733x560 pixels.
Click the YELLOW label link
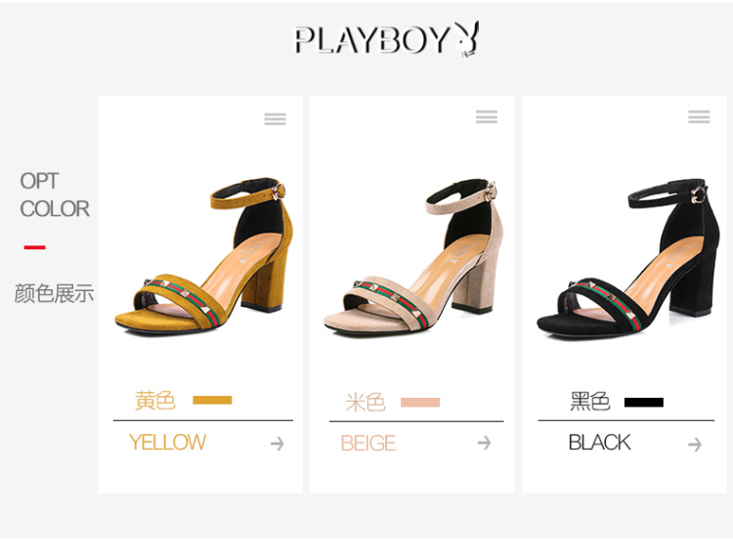(167, 442)
